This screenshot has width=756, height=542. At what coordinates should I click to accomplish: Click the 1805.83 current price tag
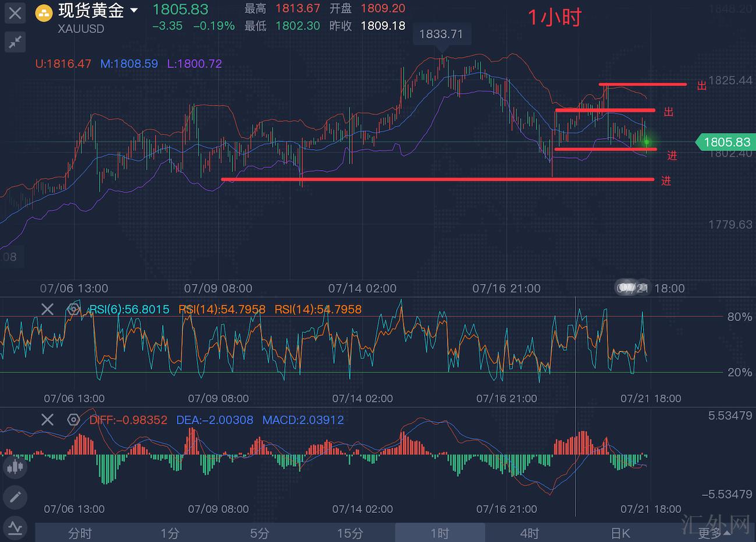[726, 142]
